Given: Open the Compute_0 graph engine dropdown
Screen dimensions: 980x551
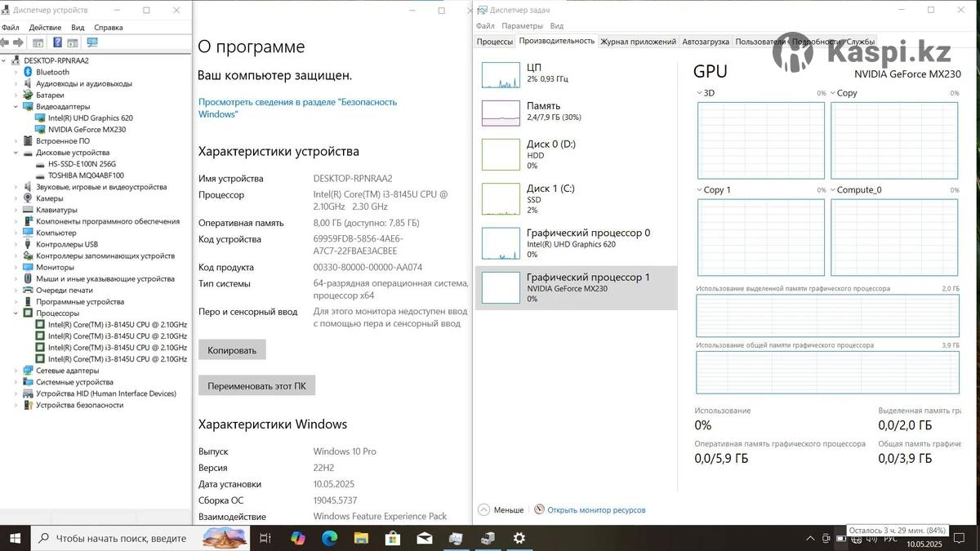Looking at the screenshot, I should coord(833,189).
